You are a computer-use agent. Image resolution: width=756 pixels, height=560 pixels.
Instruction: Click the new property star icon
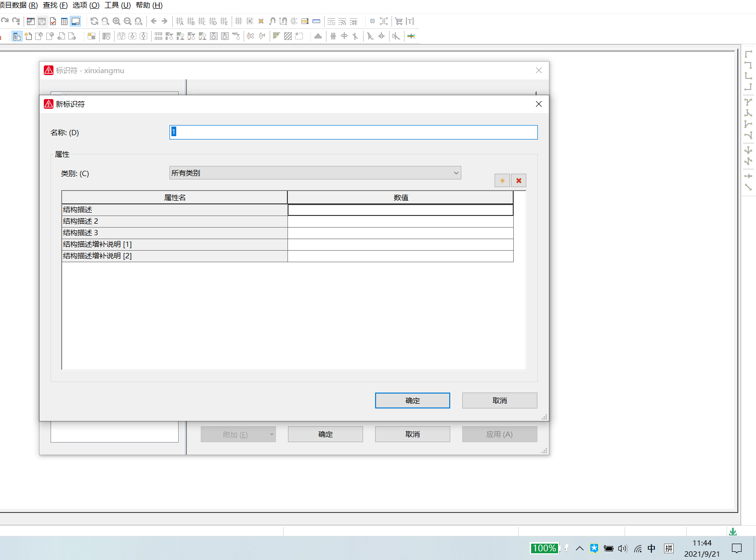tap(502, 181)
